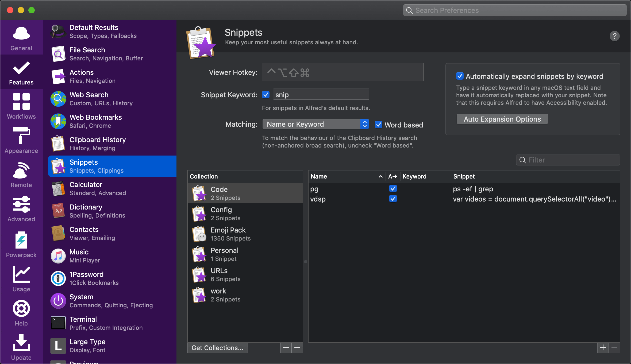Add a new collection with plus
Image resolution: width=631 pixels, height=364 pixels.
coord(286,348)
